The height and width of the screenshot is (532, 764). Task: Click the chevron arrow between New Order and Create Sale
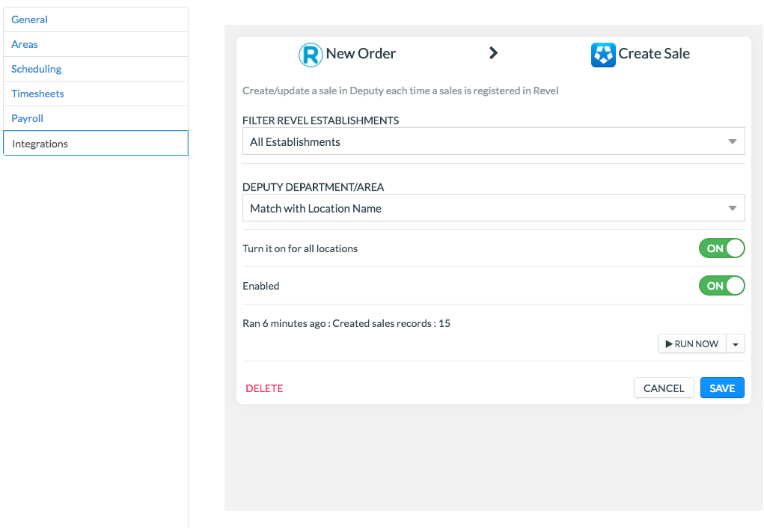pos(493,52)
